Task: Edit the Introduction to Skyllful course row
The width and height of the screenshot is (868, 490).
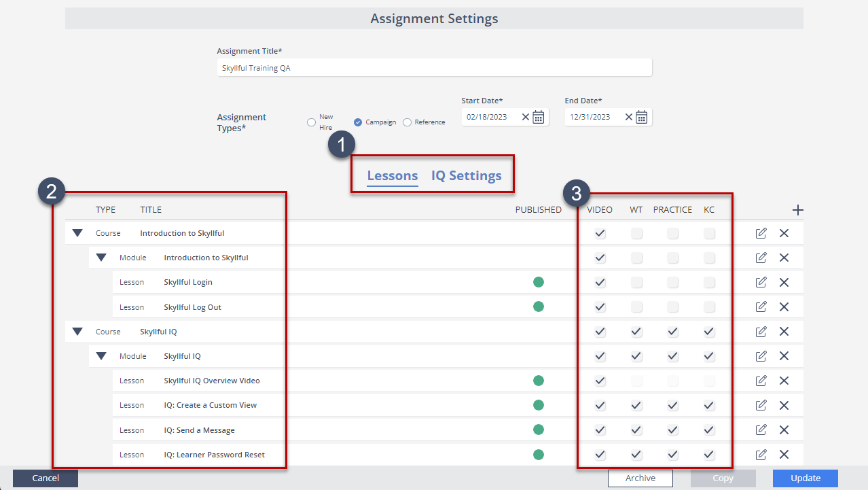Action: pos(761,233)
